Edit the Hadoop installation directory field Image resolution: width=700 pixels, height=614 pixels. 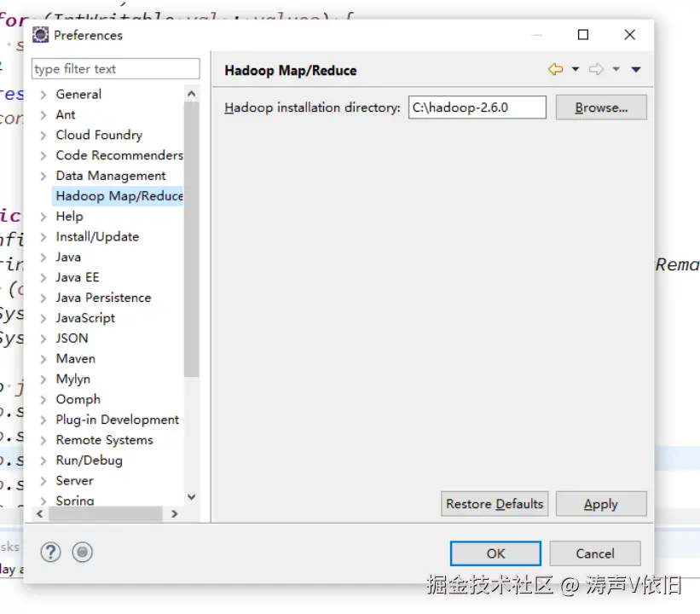click(x=477, y=107)
